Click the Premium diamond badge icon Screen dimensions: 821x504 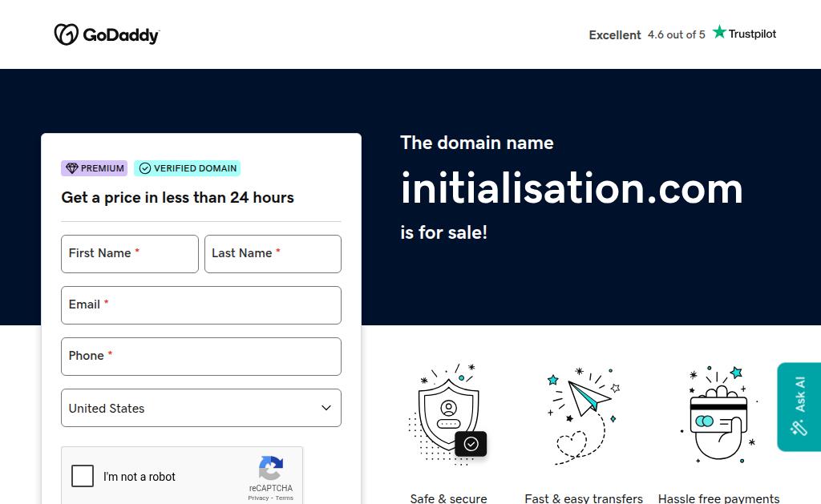coord(72,168)
